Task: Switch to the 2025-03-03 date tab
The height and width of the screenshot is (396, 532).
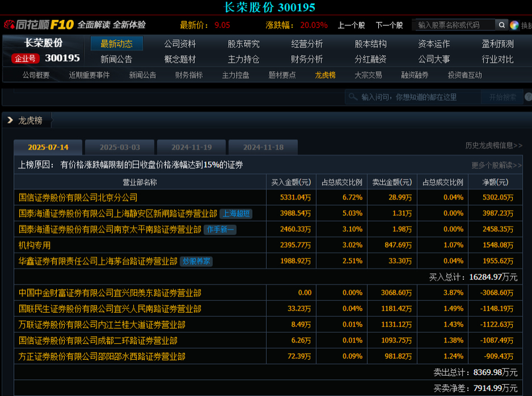Action: [119, 147]
